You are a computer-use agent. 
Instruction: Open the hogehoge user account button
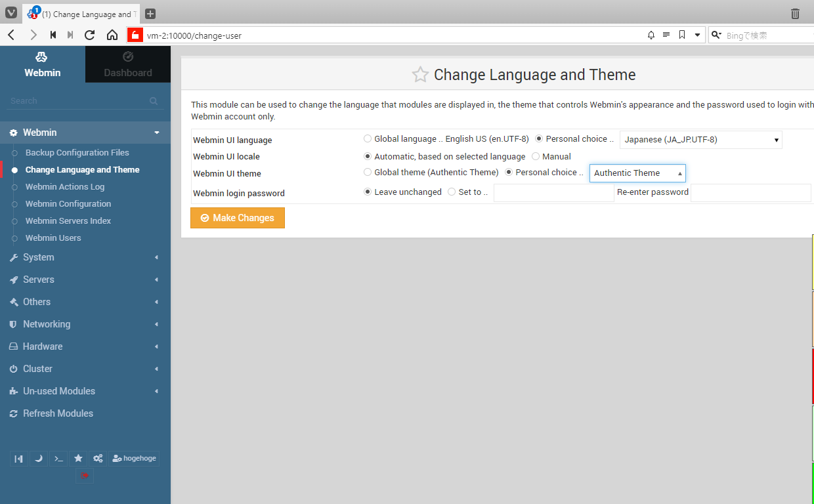(134, 458)
